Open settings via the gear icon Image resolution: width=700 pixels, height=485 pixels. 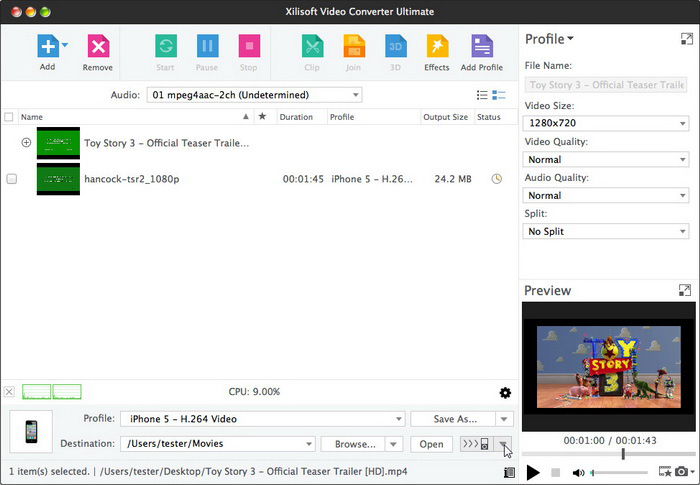505,393
